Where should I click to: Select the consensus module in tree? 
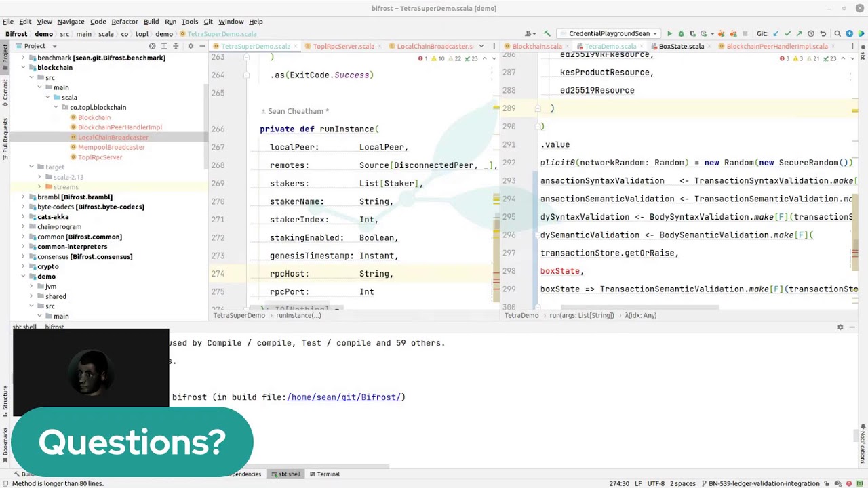[x=85, y=256]
